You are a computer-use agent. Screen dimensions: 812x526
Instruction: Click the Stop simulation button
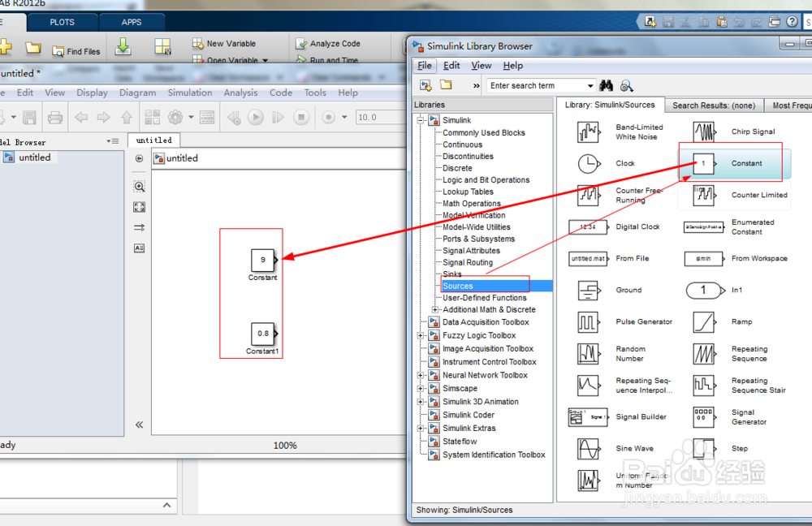tap(301, 118)
